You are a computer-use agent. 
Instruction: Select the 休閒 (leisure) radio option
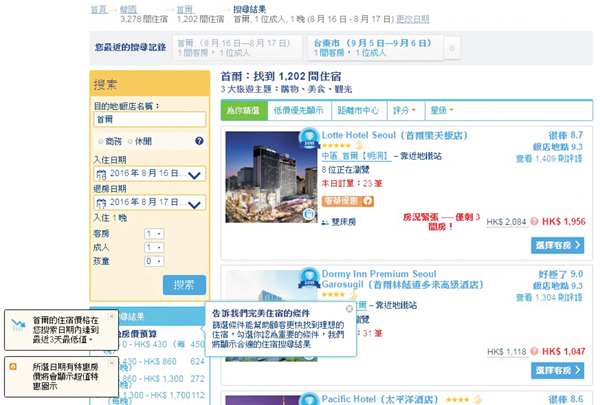pos(130,141)
